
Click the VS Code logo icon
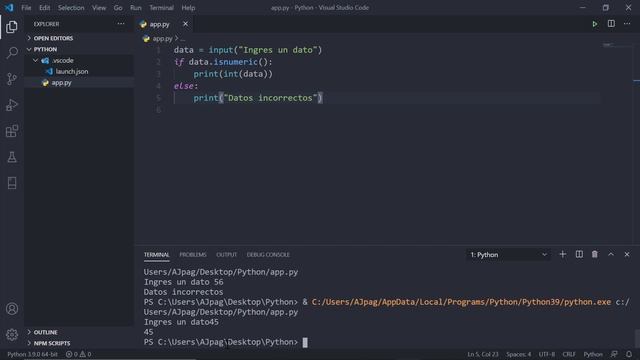[9, 7]
